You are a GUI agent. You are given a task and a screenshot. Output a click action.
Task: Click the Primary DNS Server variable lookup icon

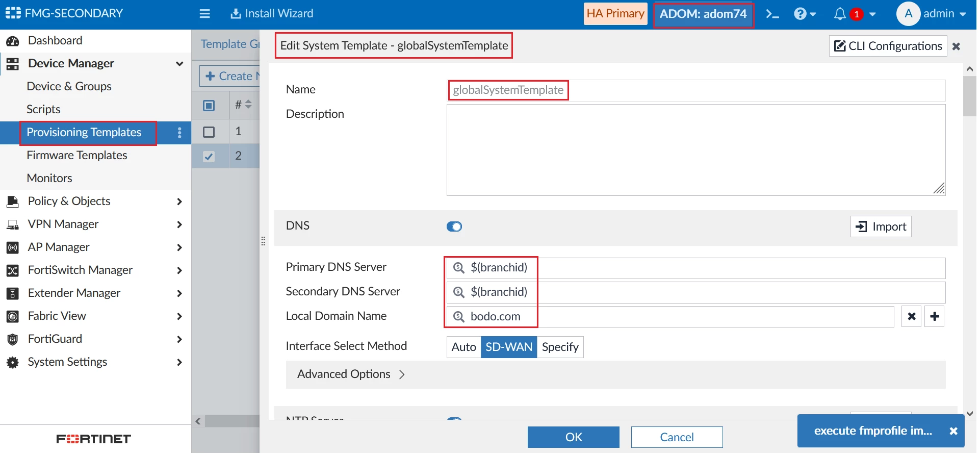coord(459,268)
